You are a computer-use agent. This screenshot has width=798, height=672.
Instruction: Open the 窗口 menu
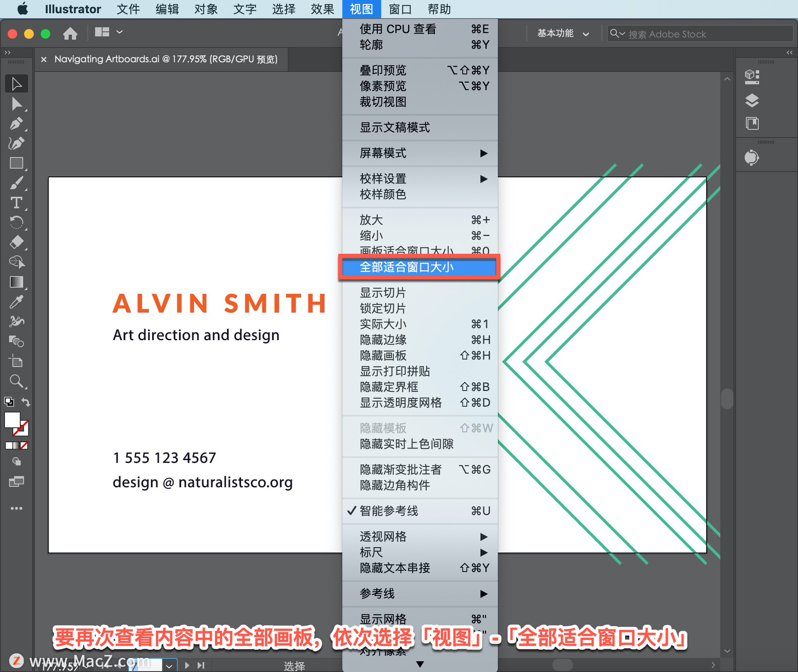point(400,9)
